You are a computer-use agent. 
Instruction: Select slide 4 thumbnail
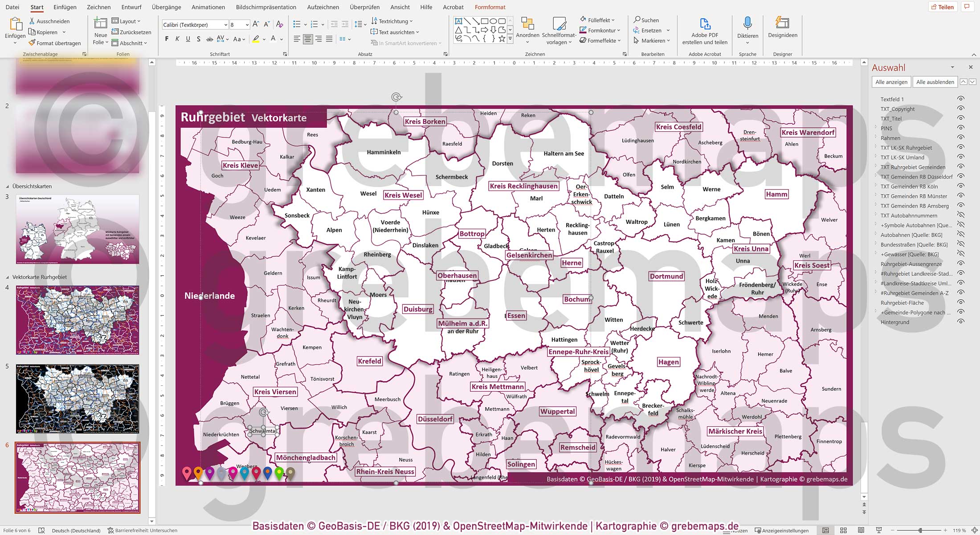[x=78, y=320]
